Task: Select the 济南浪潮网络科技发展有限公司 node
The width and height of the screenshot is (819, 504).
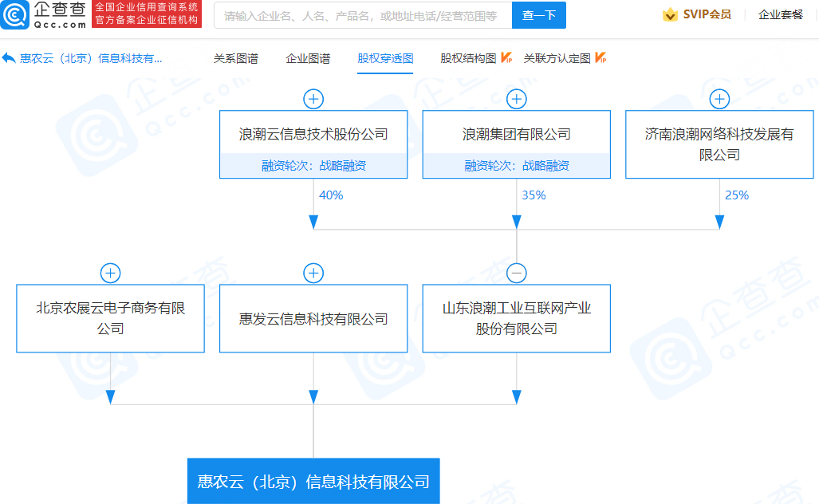Action: point(719,144)
